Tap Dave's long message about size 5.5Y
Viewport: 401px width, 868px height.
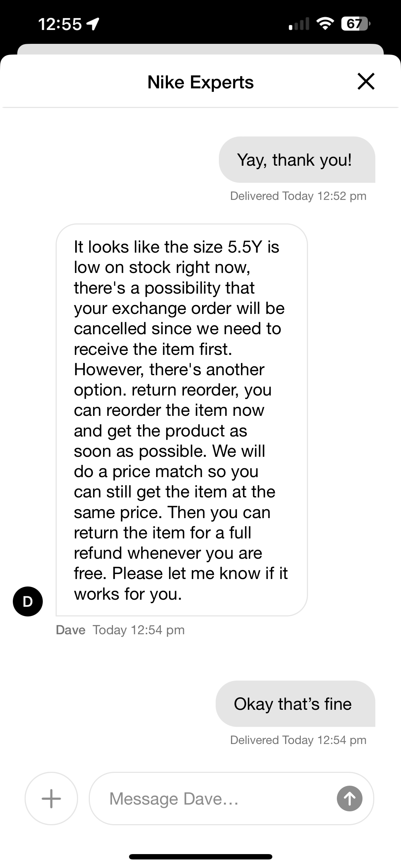pyautogui.click(x=181, y=420)
